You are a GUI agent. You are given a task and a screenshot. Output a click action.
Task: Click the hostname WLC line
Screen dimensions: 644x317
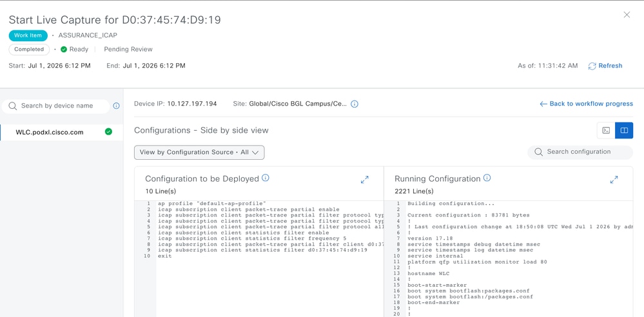point(427,273)
